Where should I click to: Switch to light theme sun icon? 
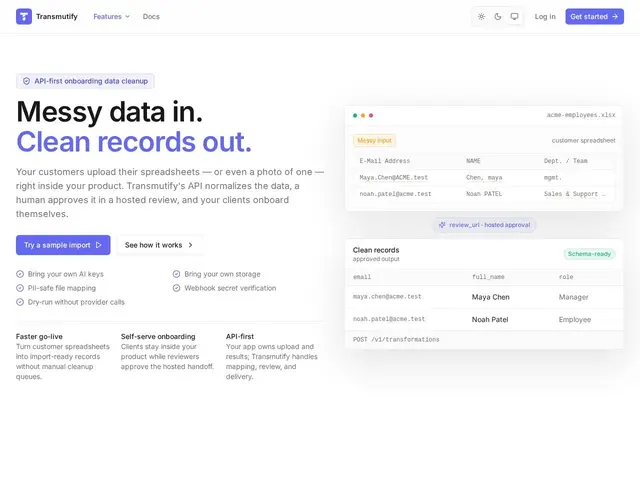481,16
